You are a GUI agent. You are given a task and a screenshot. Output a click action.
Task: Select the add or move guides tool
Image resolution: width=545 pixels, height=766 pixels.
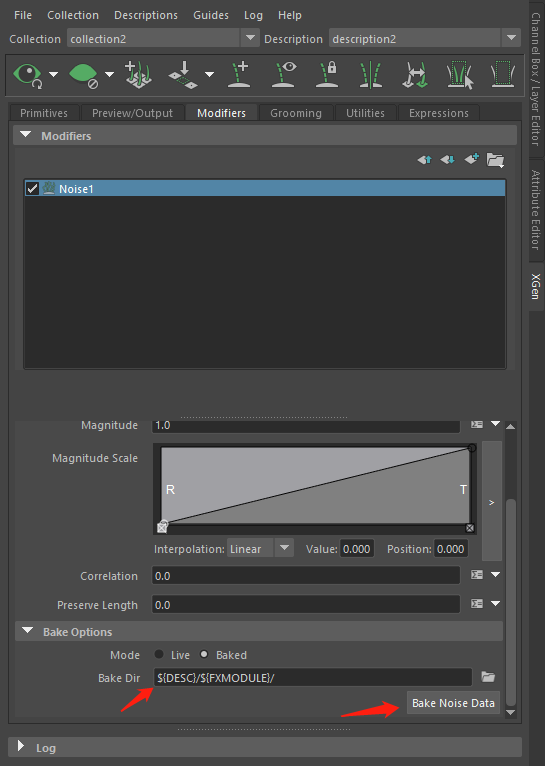[138, 75]
